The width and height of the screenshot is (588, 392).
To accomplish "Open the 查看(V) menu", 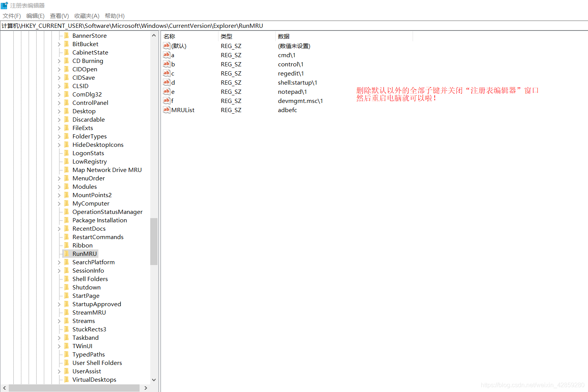I will 59,16.
